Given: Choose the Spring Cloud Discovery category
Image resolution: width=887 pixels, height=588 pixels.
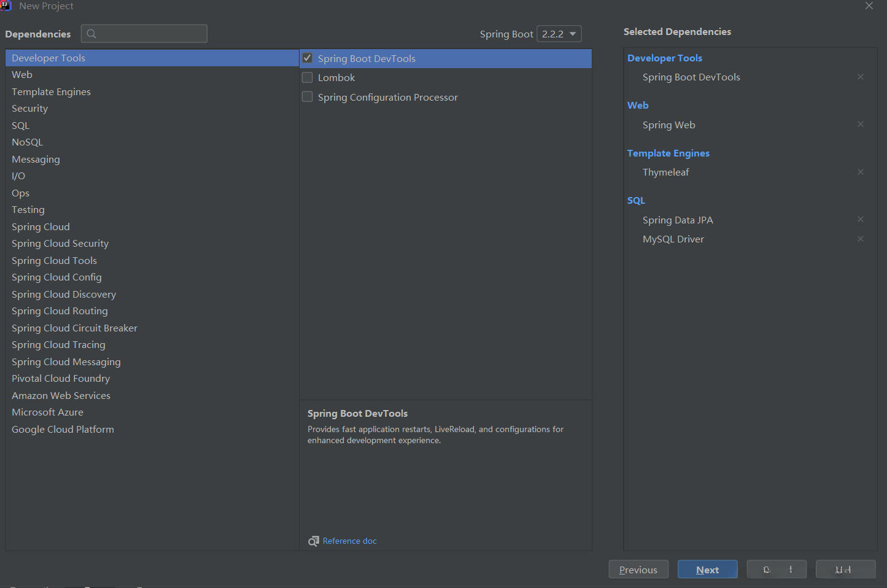Looking at the screenshot, I should [64, 294].
